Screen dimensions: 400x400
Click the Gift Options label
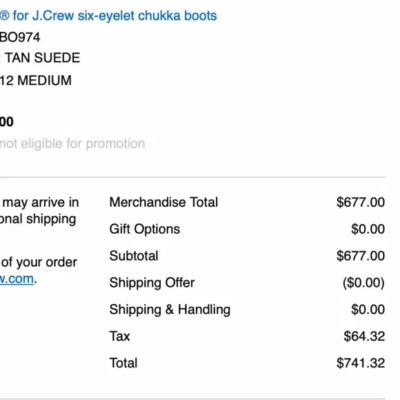click(145, 229)
